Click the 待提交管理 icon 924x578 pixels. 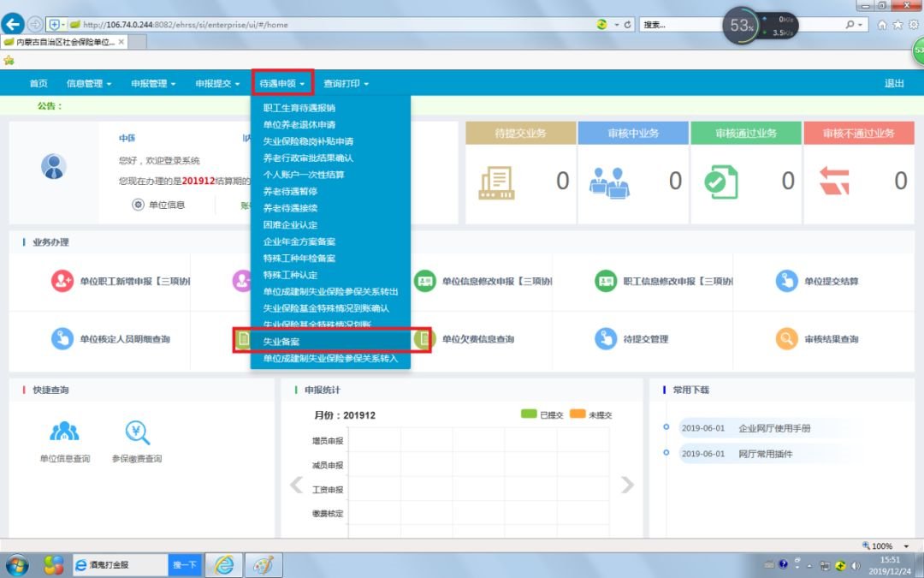[606, 339]
